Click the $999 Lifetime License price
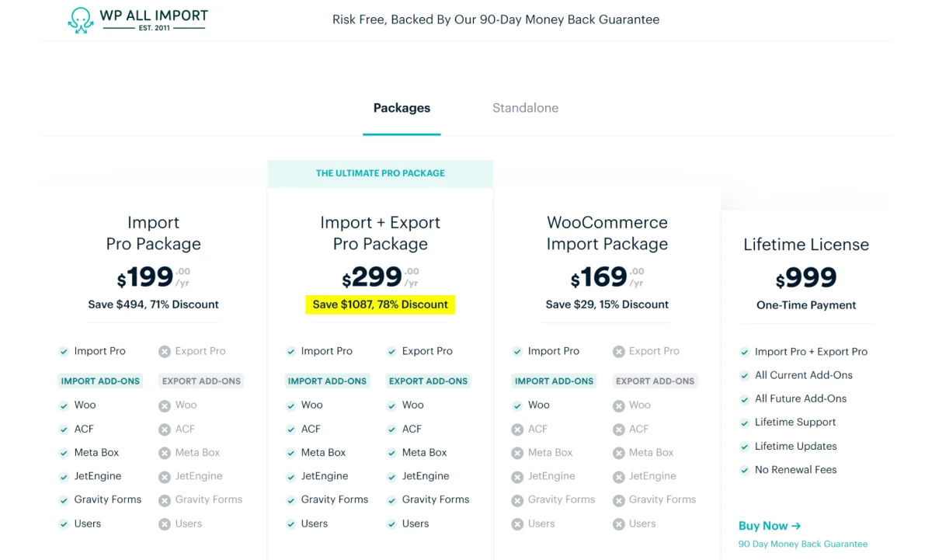Viewport: 932px width, 560px height. pyautogui.click(x=806, y=277)
